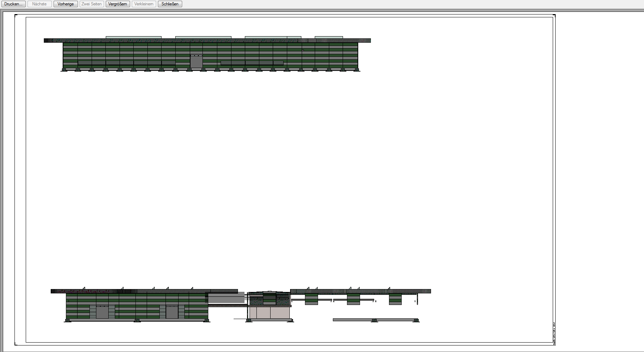Zoom in using Vergrößern button
This screenshot has height=352, width=644.
(x=118, y=4)
